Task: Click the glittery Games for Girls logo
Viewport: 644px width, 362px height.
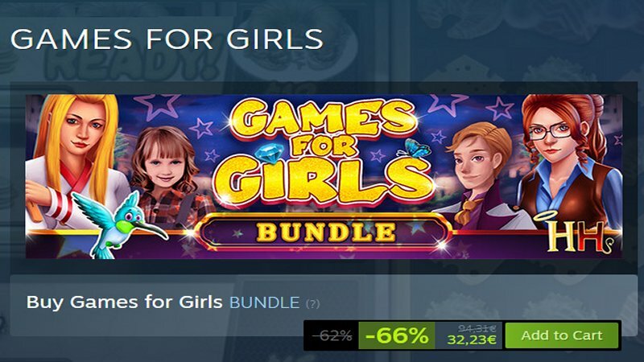Action: [x=324, y=154]
